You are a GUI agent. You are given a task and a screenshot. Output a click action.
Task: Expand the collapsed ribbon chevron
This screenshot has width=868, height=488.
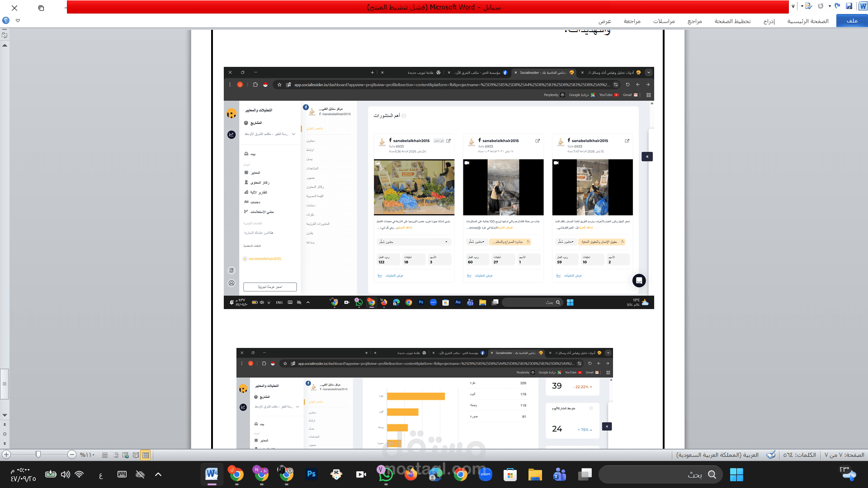pyautogui.click(x=18, y=20)
